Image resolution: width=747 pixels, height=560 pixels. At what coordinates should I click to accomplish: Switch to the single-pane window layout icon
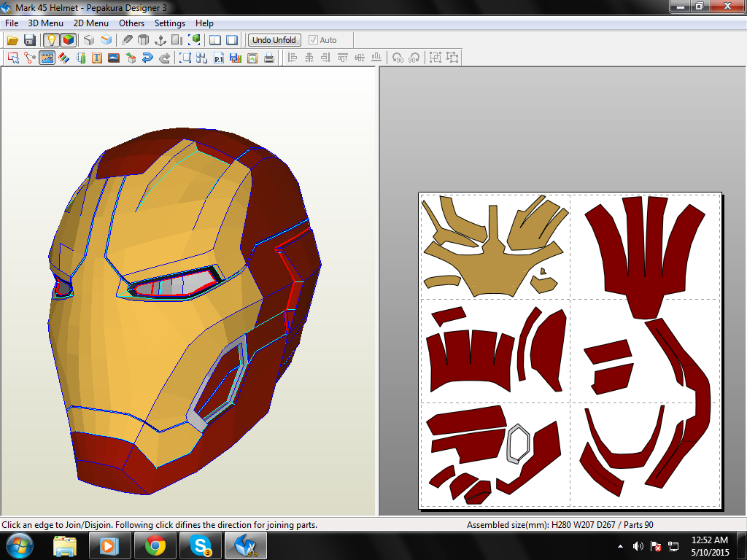point(232,40)
